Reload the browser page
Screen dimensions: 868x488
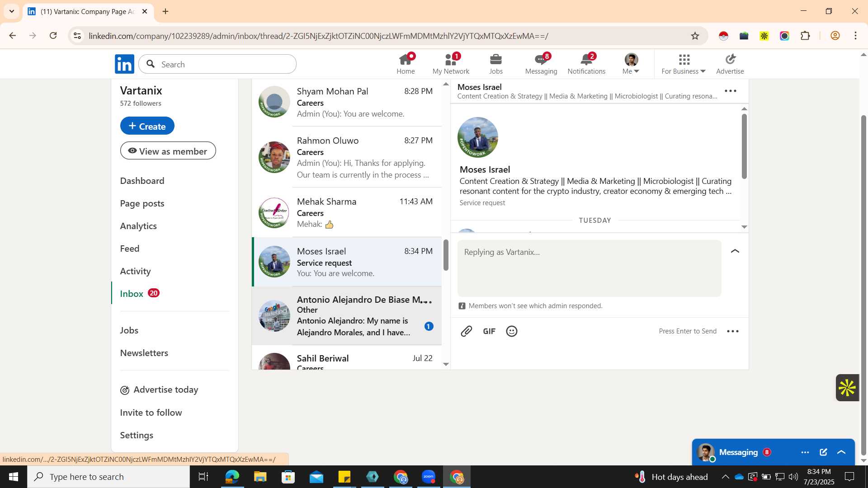tap(53, 36)
